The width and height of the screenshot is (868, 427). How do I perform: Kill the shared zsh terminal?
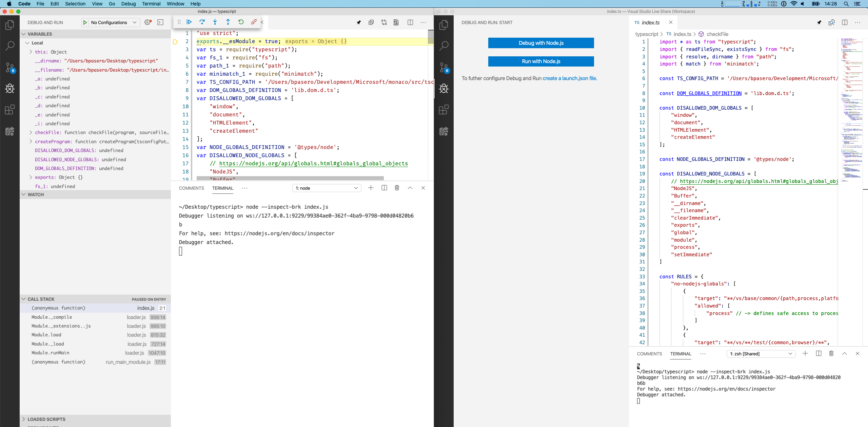click(x=831, y=353)
